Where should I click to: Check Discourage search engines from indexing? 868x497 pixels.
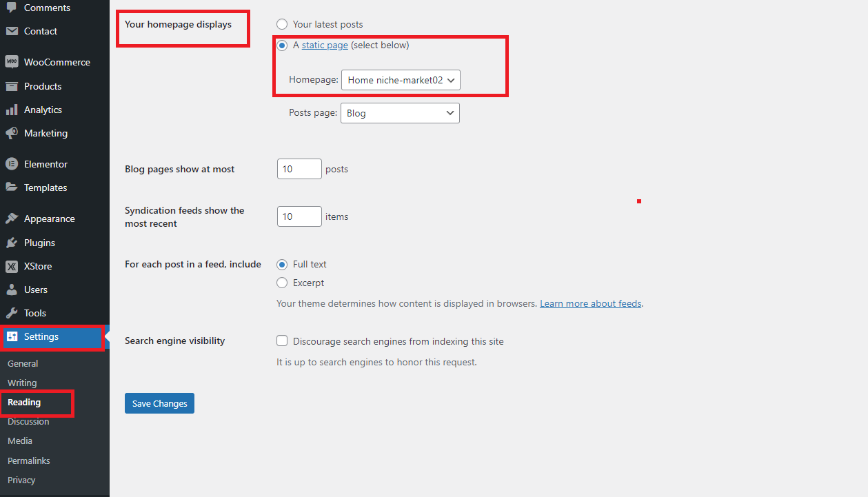(x=282, y=341)
